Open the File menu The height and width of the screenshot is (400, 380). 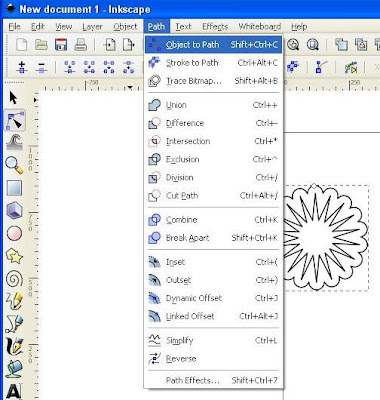click(x=14, y=27)
